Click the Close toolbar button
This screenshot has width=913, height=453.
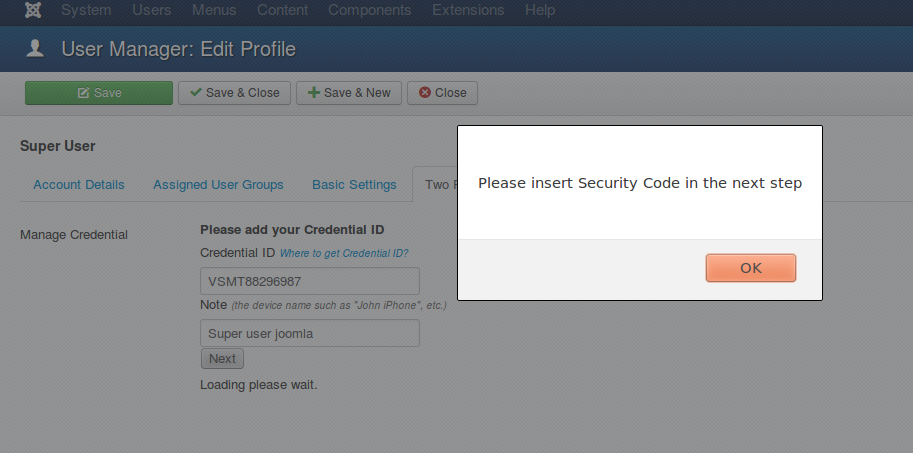[443, 93]
